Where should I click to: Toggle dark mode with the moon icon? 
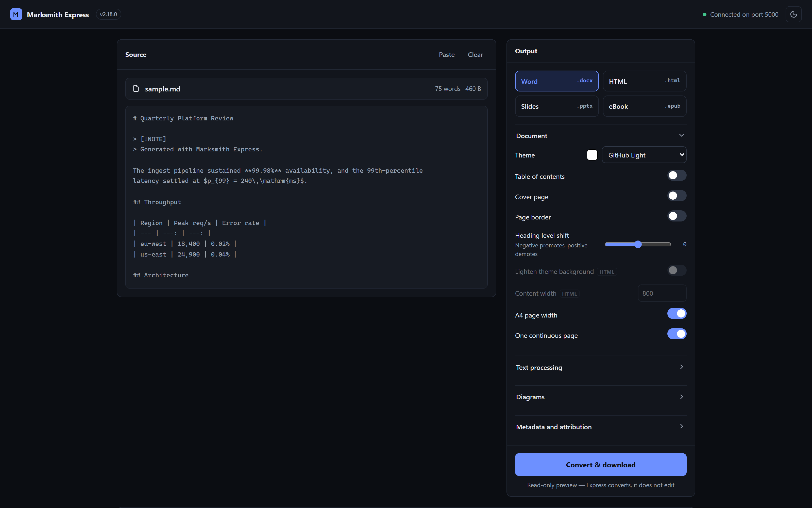(x=793, y=14)
